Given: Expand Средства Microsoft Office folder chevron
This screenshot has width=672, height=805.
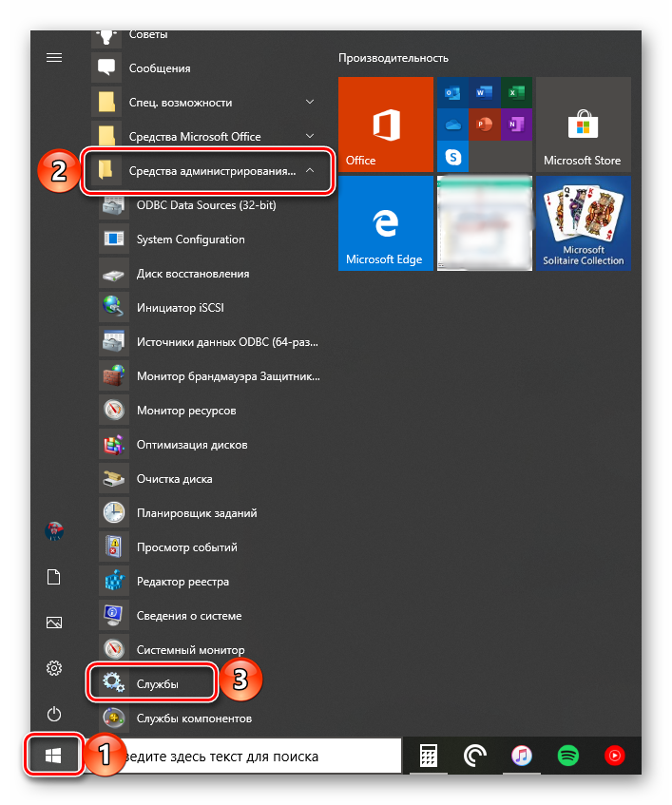Looking at the screenshot, I should point(310,136).
